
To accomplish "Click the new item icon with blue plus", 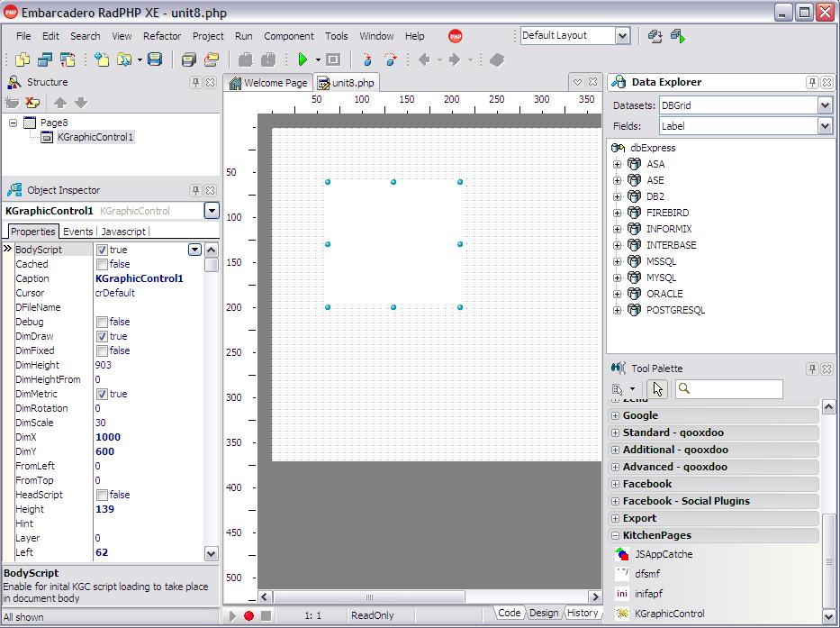I will [101, 59].
